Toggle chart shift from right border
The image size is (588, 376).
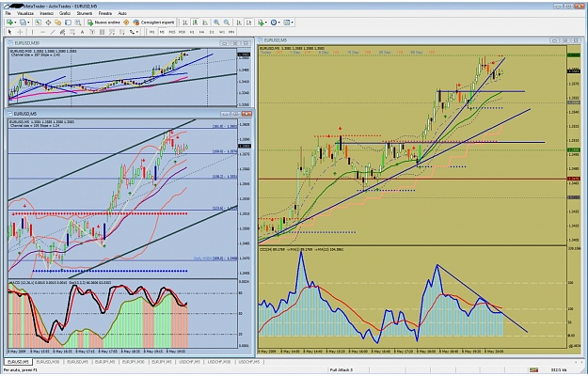coord(248,23)
